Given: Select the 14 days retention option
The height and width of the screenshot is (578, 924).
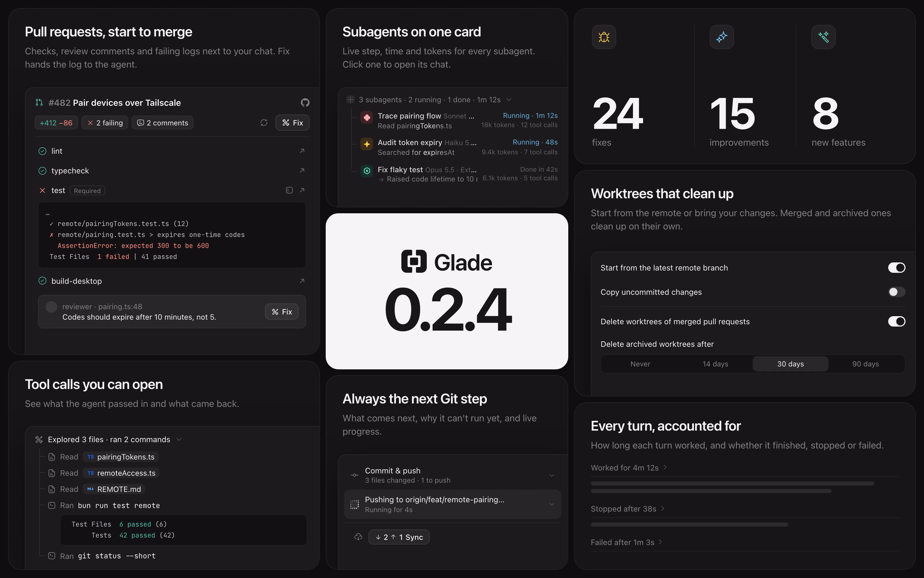Looking at the screenshot, I should pyautogui.click(x=715, y=364).
